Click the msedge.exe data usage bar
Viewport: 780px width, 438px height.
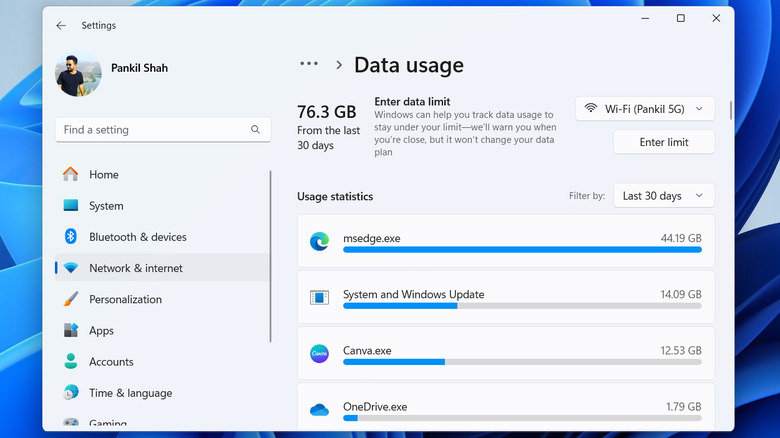[x=522, y=249]
